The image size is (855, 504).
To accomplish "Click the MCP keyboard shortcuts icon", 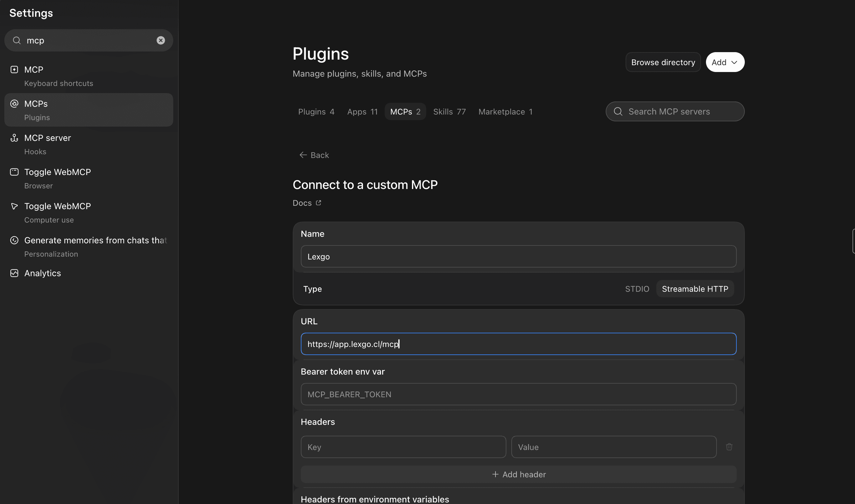I will 14,70.
